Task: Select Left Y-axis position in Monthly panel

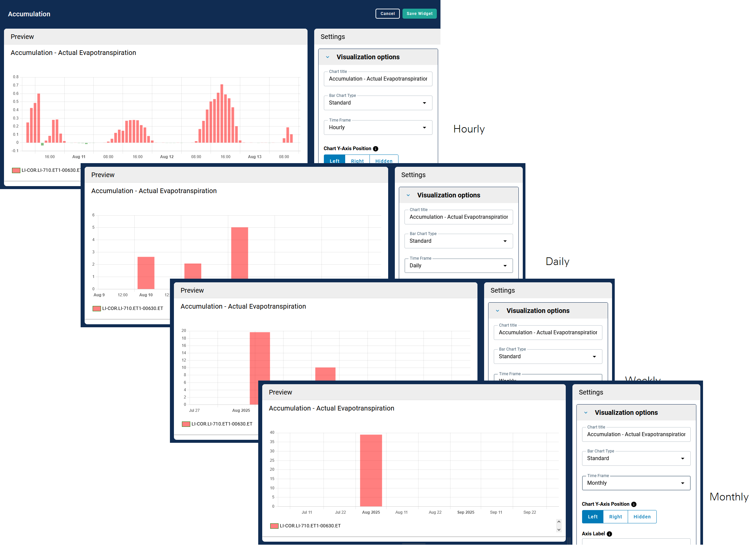Action: (592, 517)
